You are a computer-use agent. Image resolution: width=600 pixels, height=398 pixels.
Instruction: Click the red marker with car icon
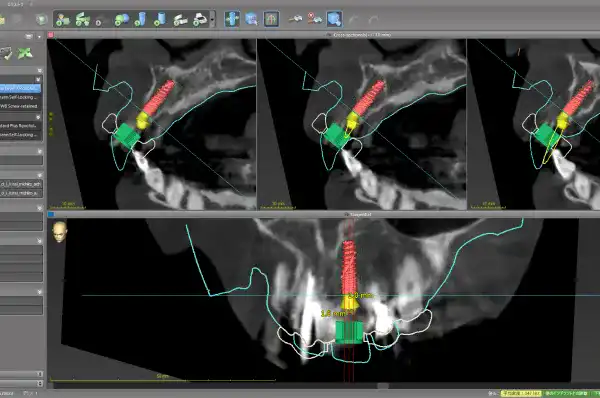point(315,19)
